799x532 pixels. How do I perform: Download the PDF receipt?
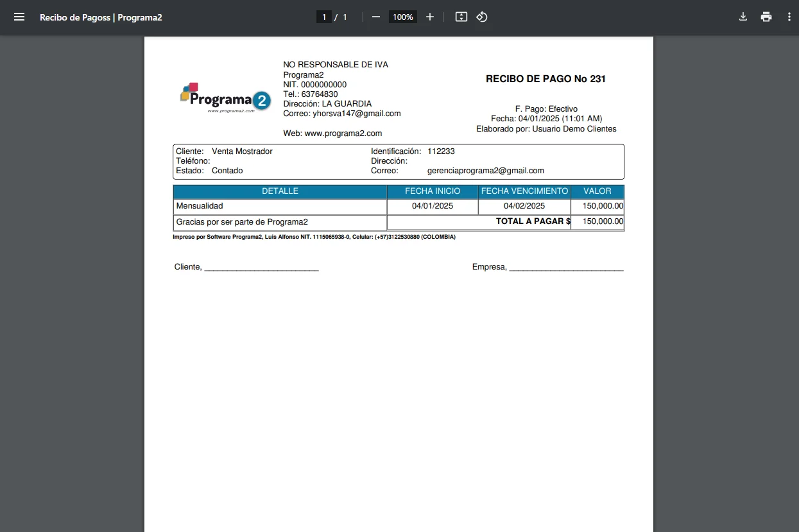pyautogui.click(x=743, y=17)
